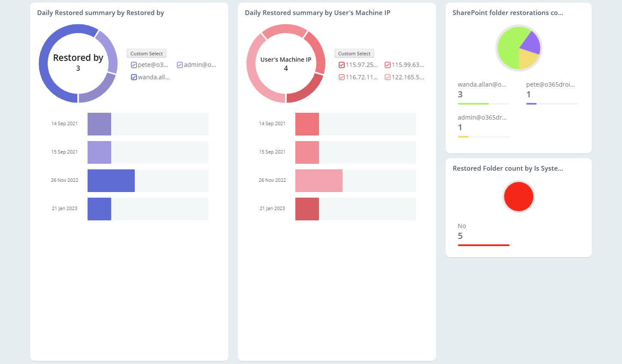Click the yellow slice of the pie chart
Image resolution: width=622 pixels, height=364 pixels.
(528, 59)
